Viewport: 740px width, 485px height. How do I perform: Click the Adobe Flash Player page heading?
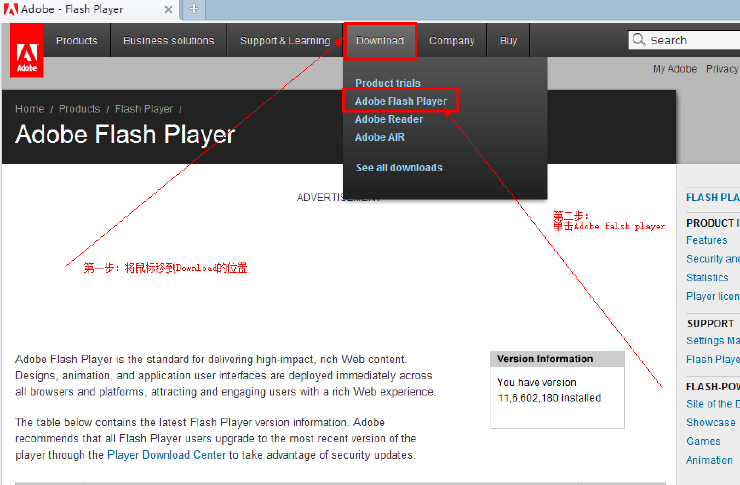[125, 134]
